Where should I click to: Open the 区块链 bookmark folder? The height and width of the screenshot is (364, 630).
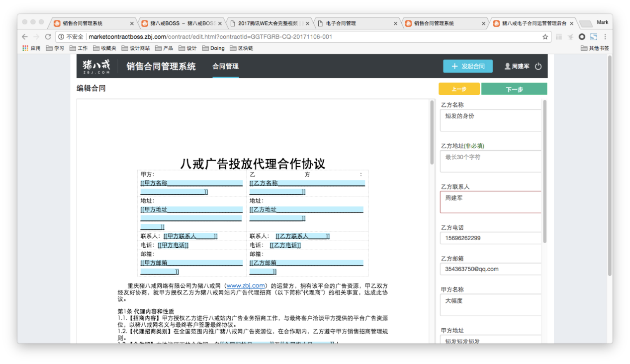click(242, 48)
